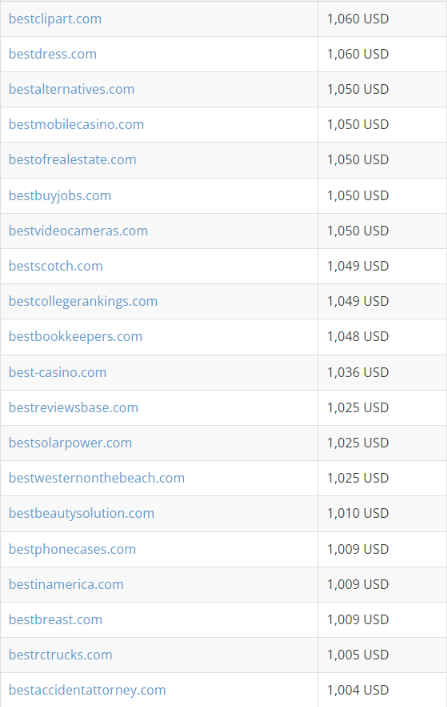This screenshot has height=707, width=447.
Task: Click the bestvideocameras.com link
Action: [78, 231]
